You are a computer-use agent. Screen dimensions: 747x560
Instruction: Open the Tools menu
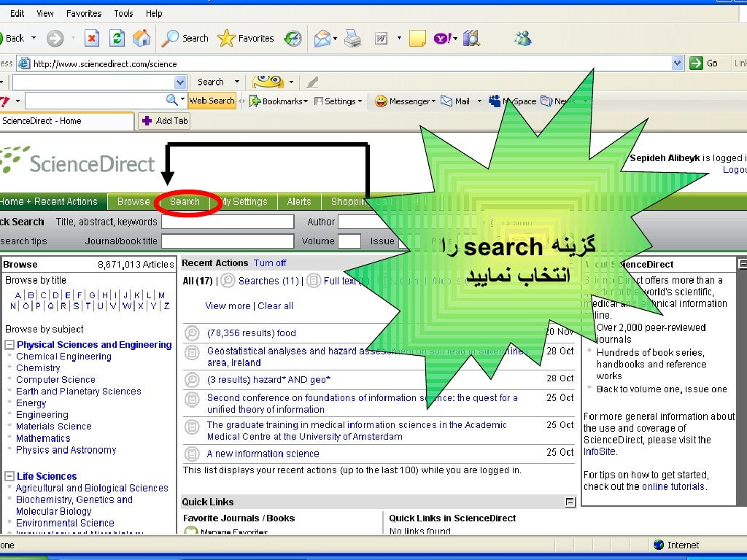coord(123,13)
